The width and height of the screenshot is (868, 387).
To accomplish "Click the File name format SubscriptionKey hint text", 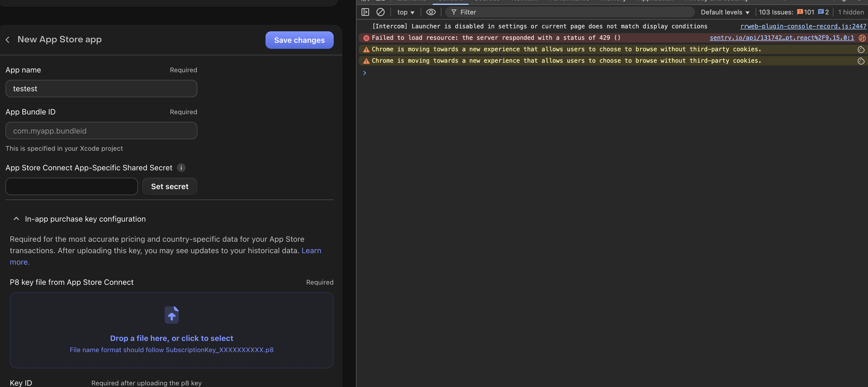I will 171,350.
